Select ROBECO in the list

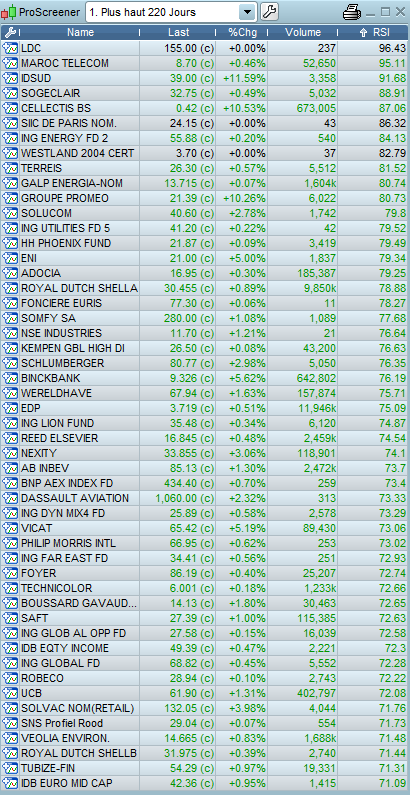pyautogui.click(x=42, y=678)
